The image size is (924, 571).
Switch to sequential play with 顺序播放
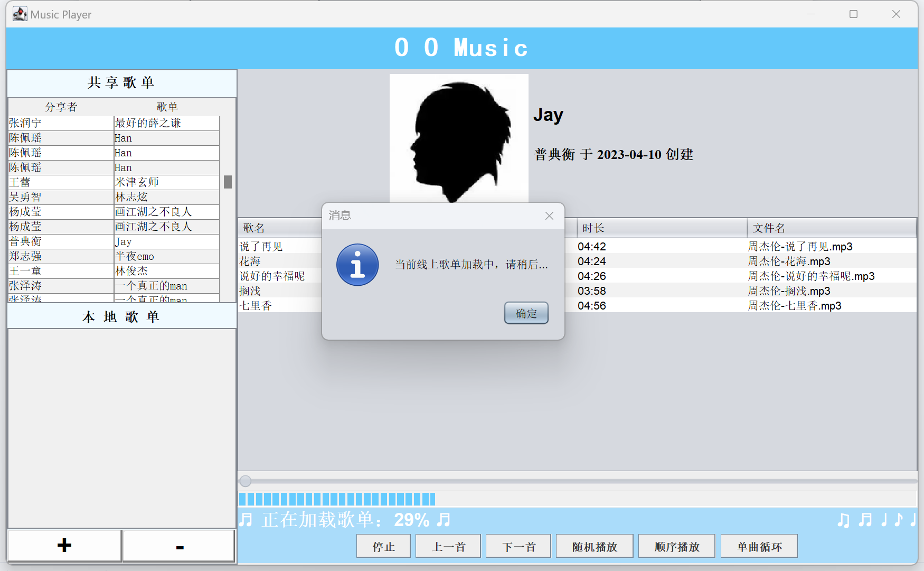click(x=676, y=547)
